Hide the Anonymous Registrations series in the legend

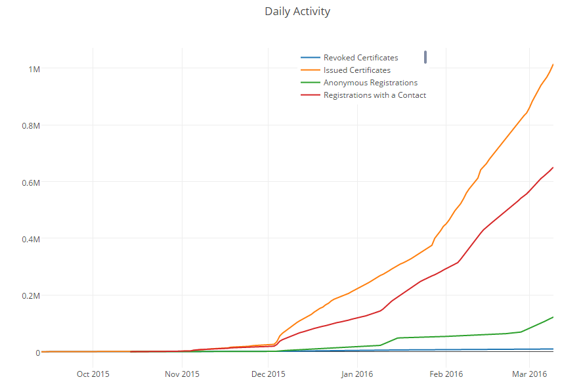[370, 83]
